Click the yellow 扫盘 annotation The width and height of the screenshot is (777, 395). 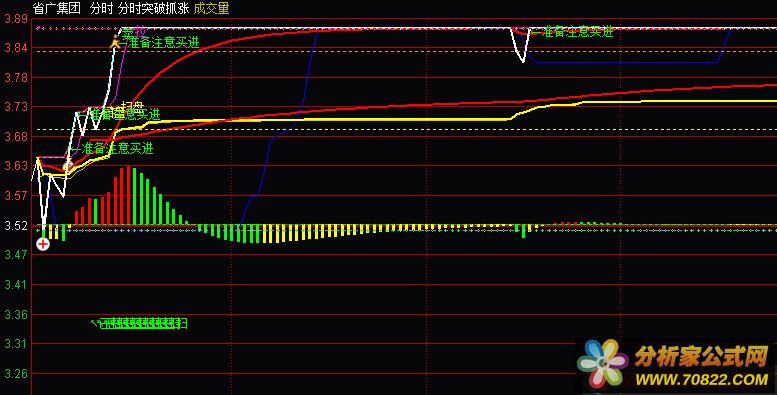point(132,106)
